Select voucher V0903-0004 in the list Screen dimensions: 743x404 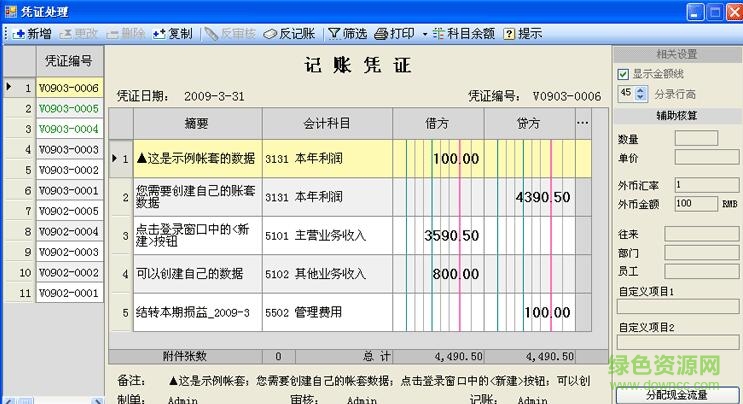69,129
